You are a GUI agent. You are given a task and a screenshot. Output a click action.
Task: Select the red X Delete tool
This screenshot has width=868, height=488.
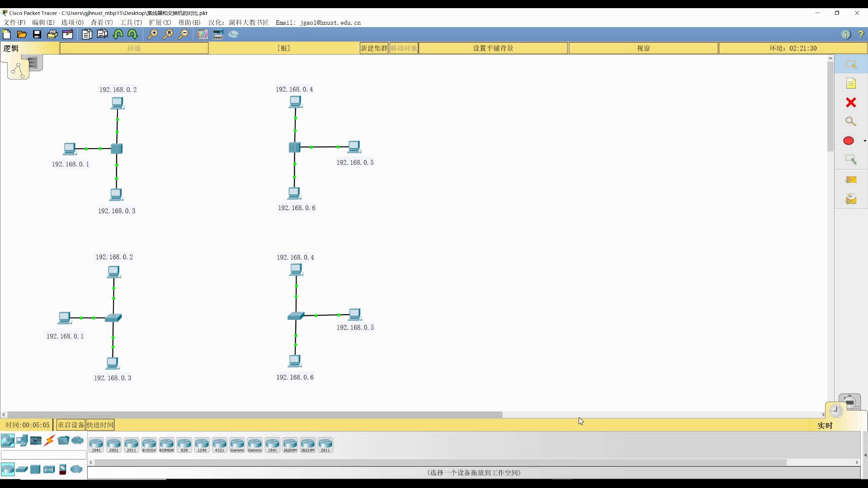851,103
